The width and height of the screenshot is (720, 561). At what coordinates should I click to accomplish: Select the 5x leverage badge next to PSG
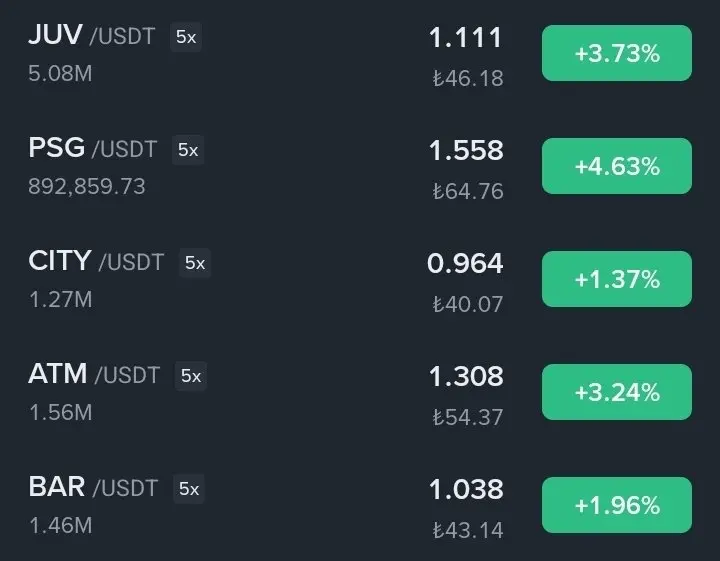click(x=188, y=150)
